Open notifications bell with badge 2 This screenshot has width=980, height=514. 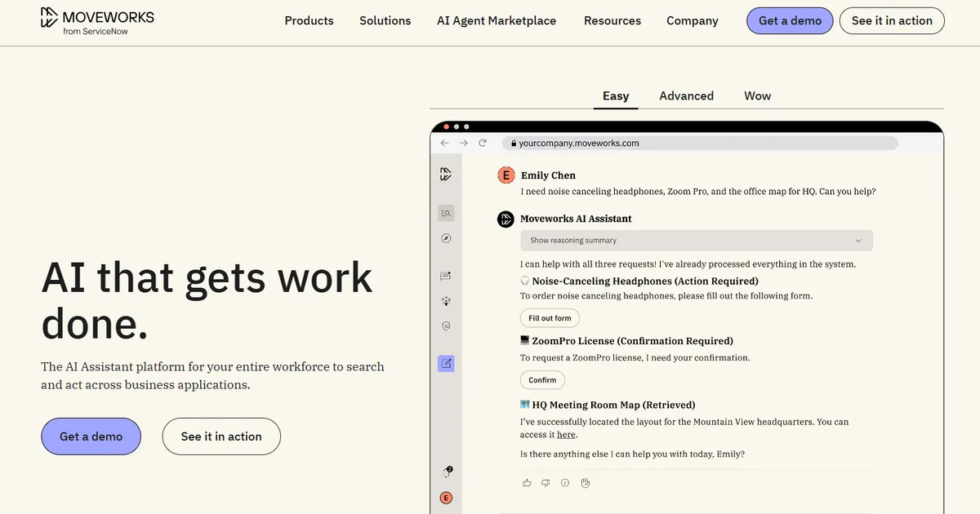[x=447, y=472]
